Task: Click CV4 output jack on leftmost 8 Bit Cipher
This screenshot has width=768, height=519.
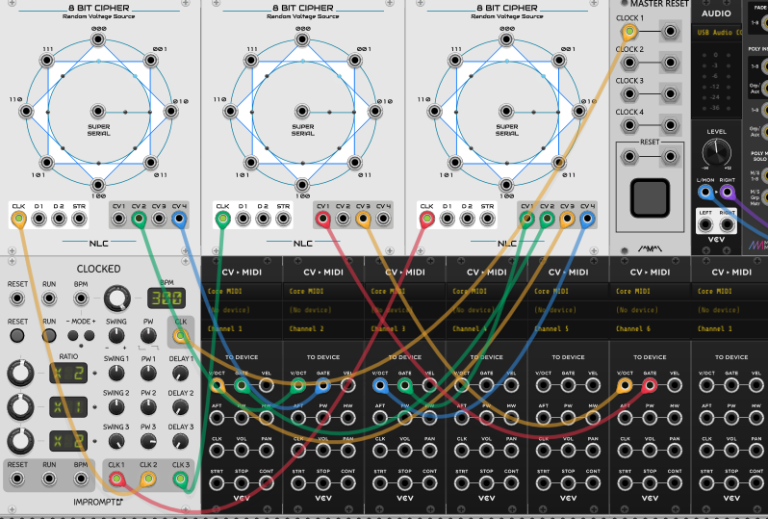Action: (179, 218)
